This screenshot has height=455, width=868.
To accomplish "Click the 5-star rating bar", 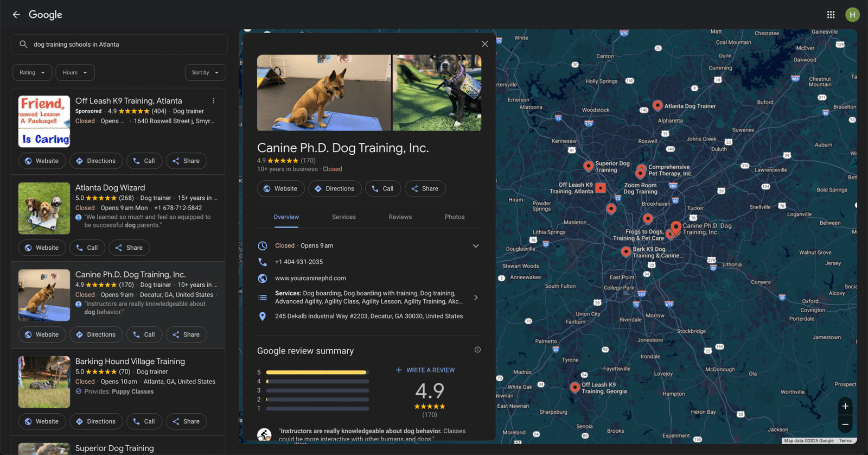I will tap(317, 372).
